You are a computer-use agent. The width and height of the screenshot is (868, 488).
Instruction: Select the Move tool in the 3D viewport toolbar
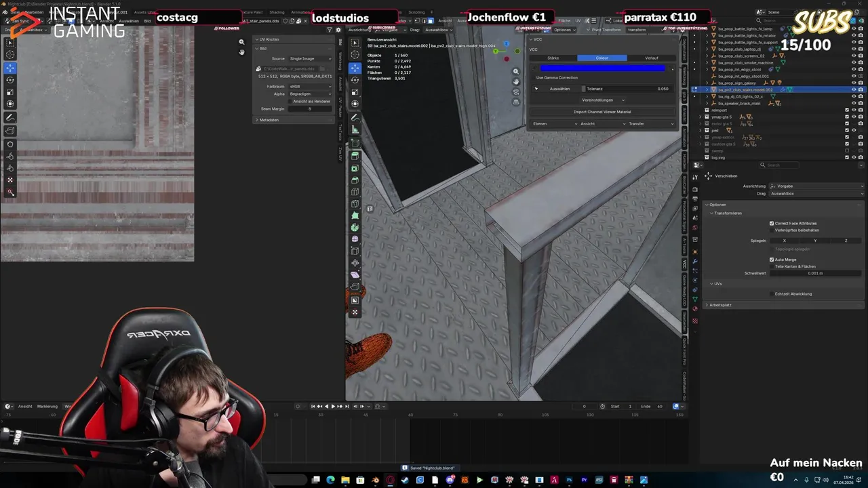(x=355, y=68)
